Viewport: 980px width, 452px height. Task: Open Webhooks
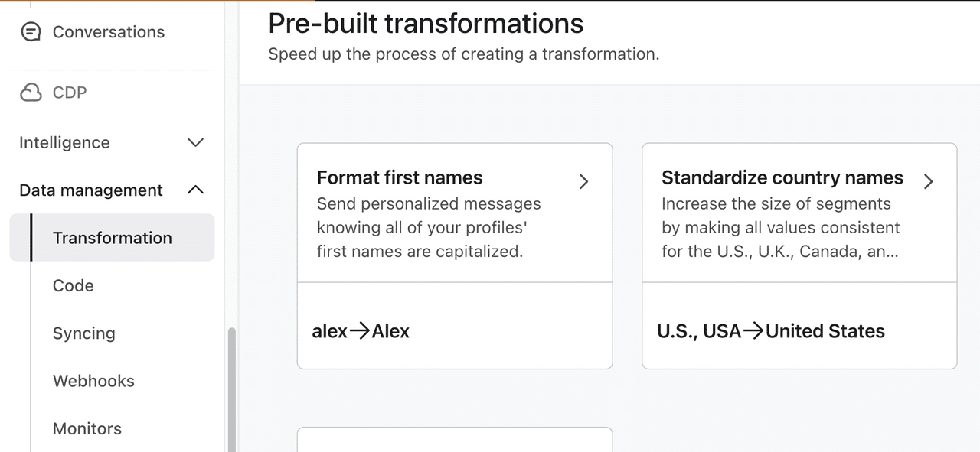pyautogui.click(x=93, y=380)
